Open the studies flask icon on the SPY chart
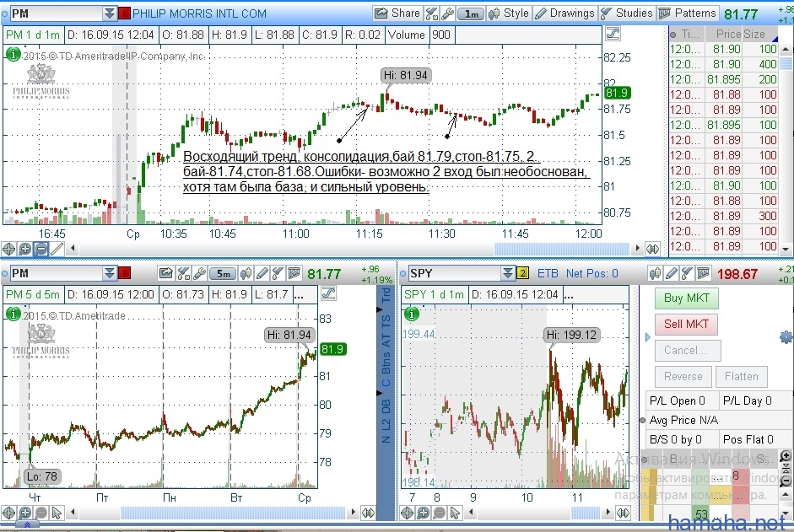The width and height of the screenshot is (794, 532). [687, 274]
